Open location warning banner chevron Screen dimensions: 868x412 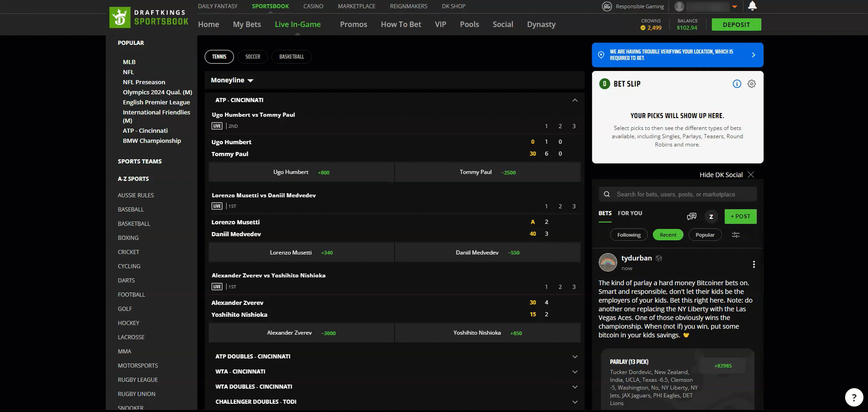(x=754, y=55)
